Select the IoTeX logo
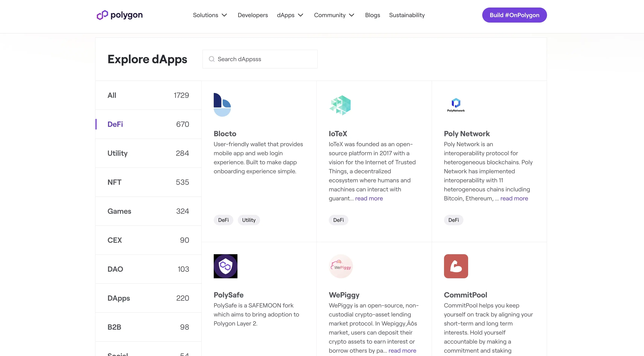The height and width of the screenshot is (356, 644). coord(340,105)
